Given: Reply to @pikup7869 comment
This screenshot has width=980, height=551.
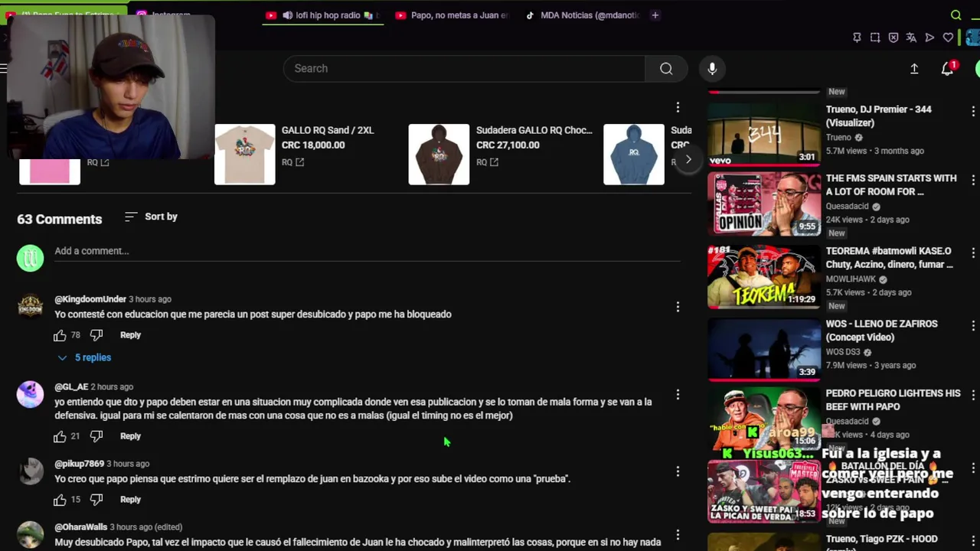Looking at the screenshot, I should [x=130, y=500].
